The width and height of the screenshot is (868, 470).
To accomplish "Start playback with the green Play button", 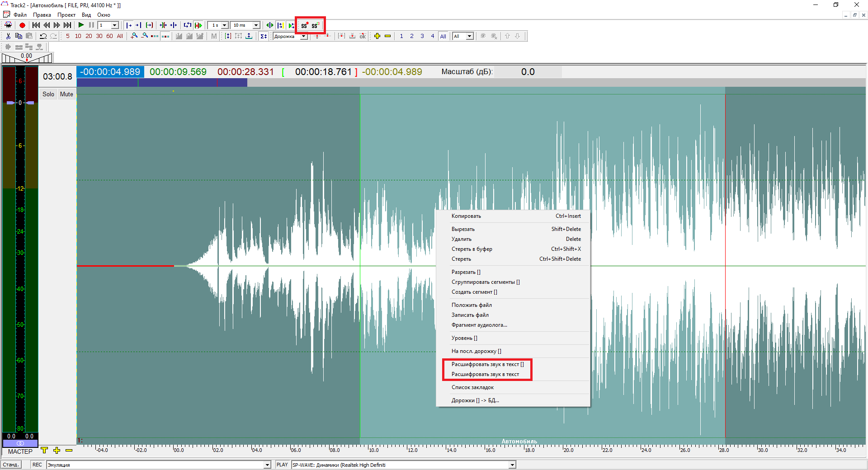I will click(x=81, y=25).
